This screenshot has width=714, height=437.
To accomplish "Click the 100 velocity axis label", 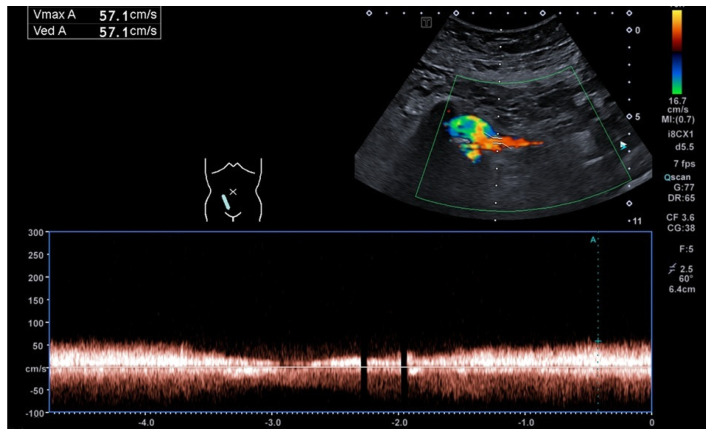I will [x=36, y=323].
